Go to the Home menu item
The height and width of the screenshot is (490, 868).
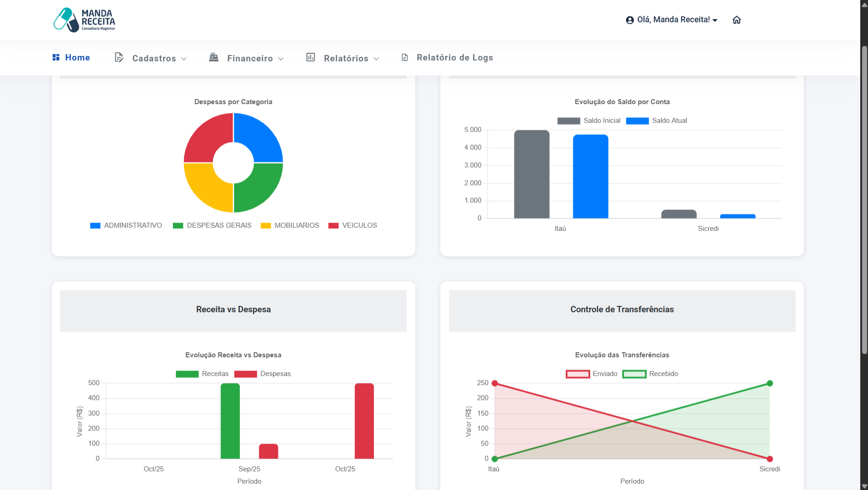(x=77, y=58)
